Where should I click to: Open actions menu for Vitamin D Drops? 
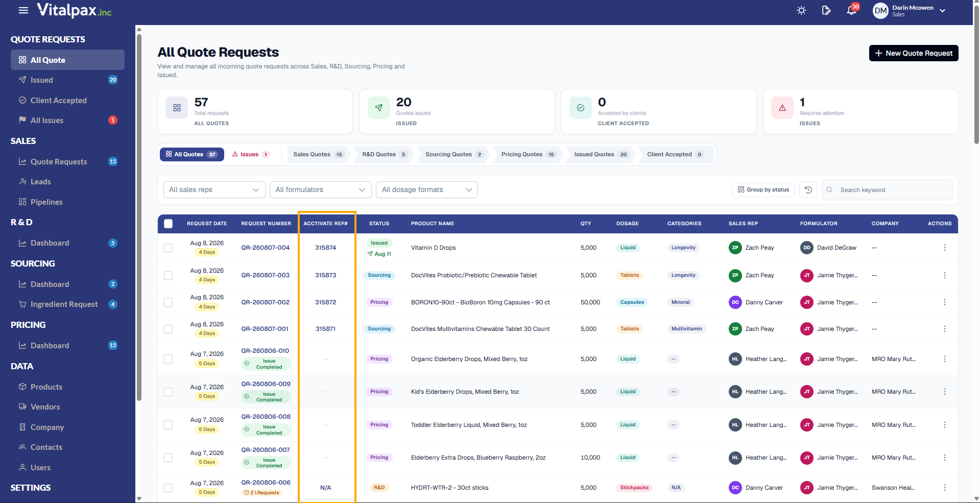[x=944, y=248]
